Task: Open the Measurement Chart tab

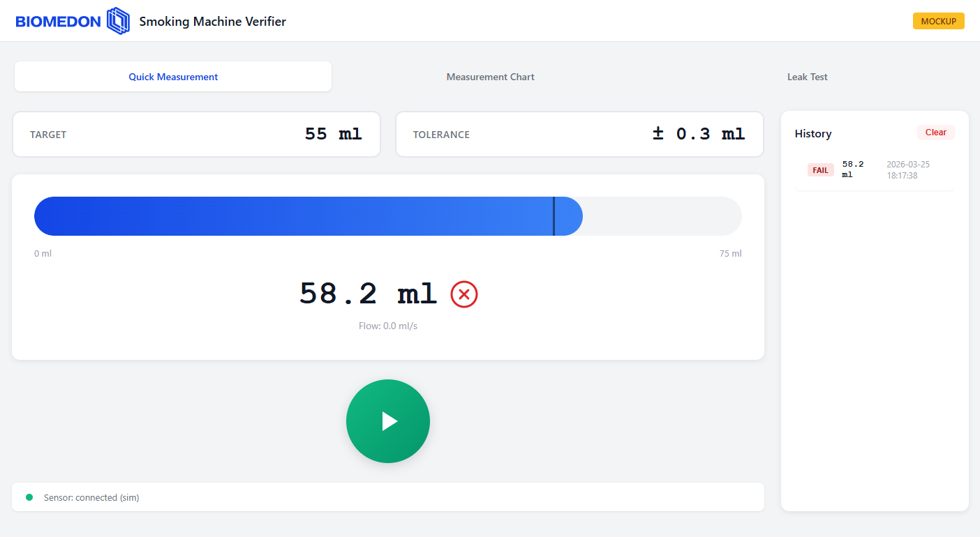Action: tap(490, 77)
